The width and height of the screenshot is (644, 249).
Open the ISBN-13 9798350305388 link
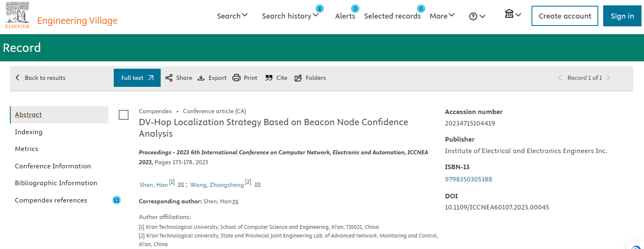coord(468,179)
